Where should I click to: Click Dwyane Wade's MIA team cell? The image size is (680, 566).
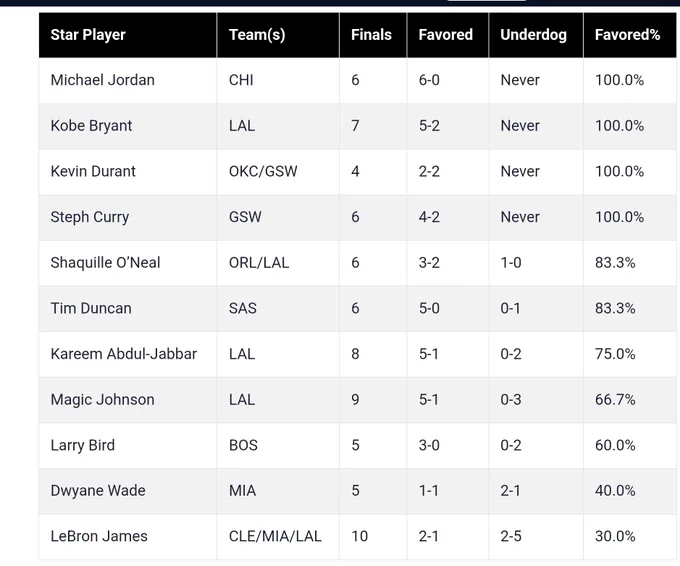click(278, 491)
